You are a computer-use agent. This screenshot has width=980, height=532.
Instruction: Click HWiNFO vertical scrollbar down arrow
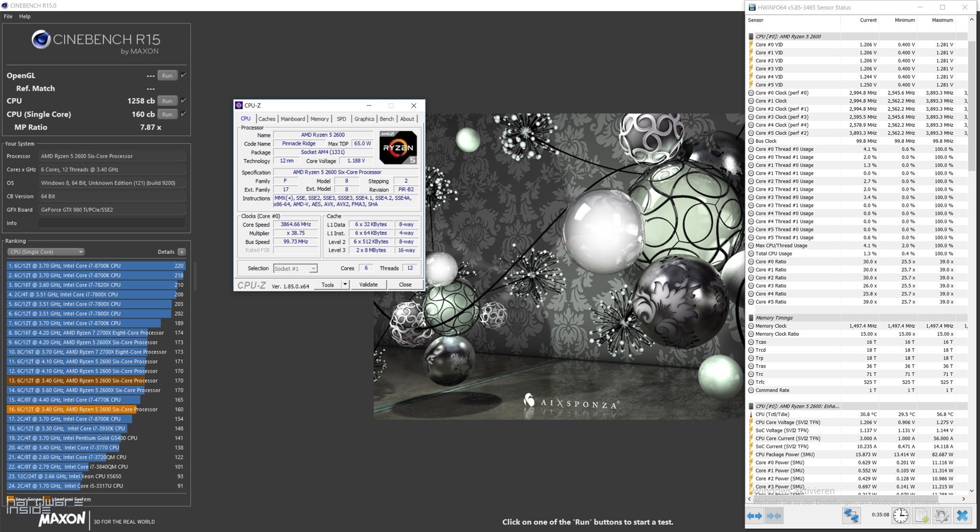point(971,491)
